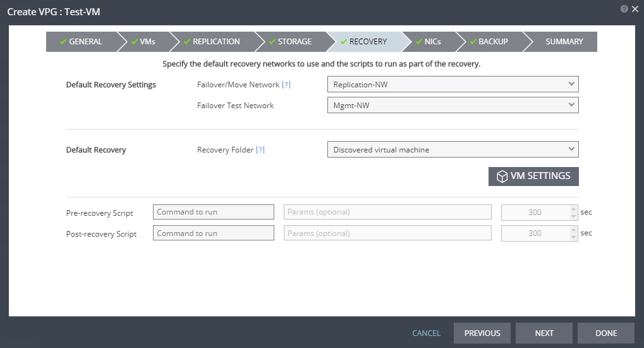Screen dimensions: 644x348
Task: Select the NICs step
Action: pos(428,42)
